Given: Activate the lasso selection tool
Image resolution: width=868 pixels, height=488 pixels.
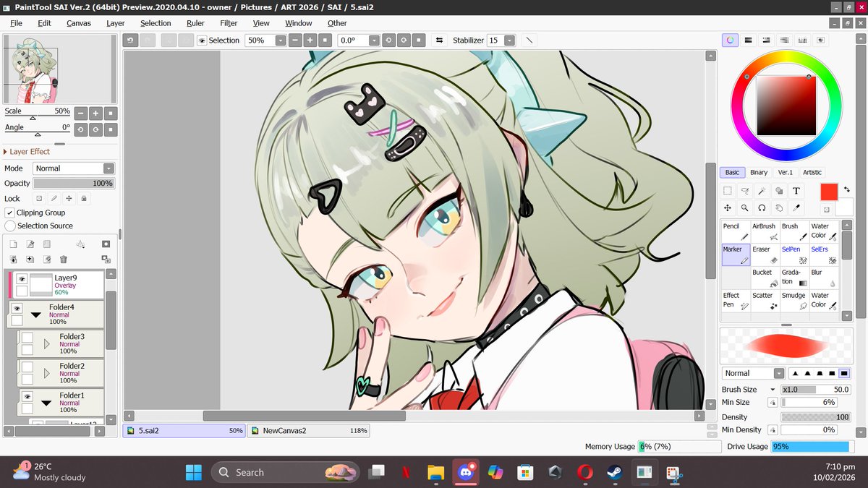Looking at the screenshot, I should pos(744,191).
